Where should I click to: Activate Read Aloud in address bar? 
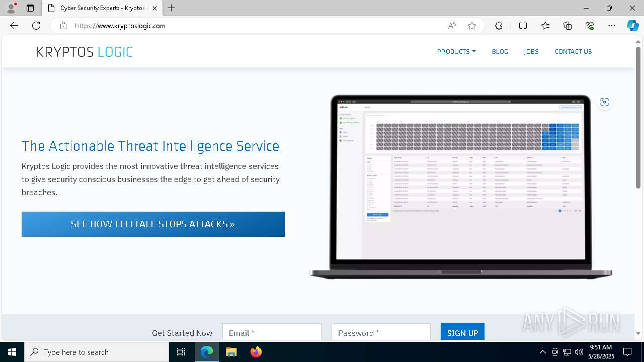coord(452,26)
